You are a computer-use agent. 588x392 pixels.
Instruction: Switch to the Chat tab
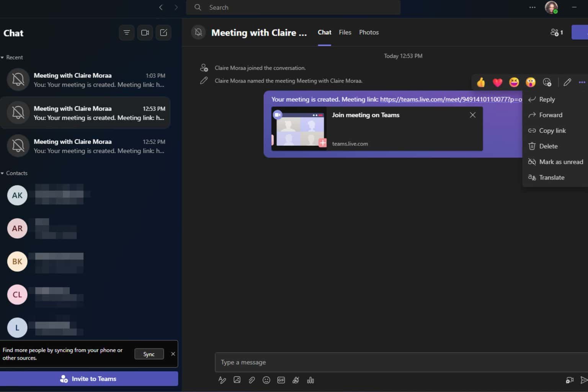click(x=324, y=32)
